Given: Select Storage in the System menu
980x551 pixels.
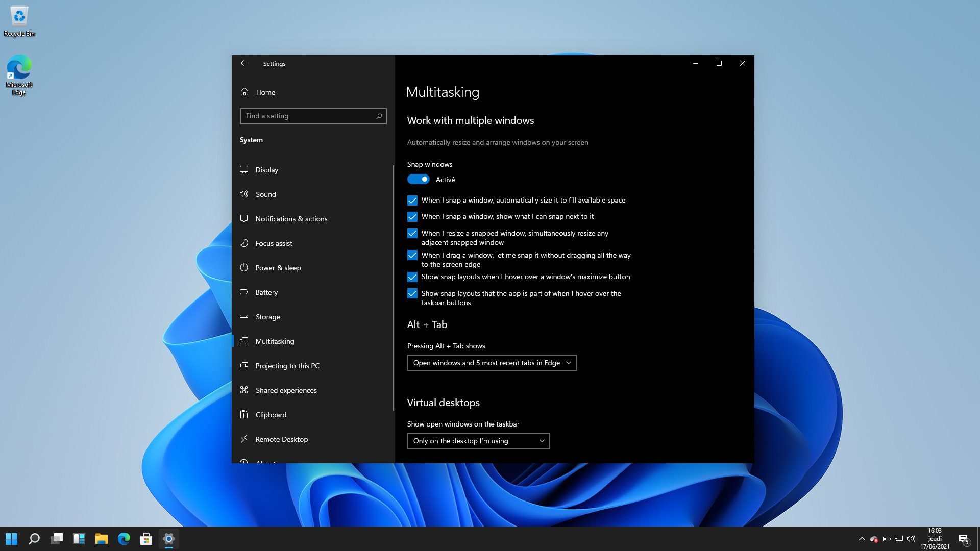Looking at the screenshot, I should click(267, 317).
